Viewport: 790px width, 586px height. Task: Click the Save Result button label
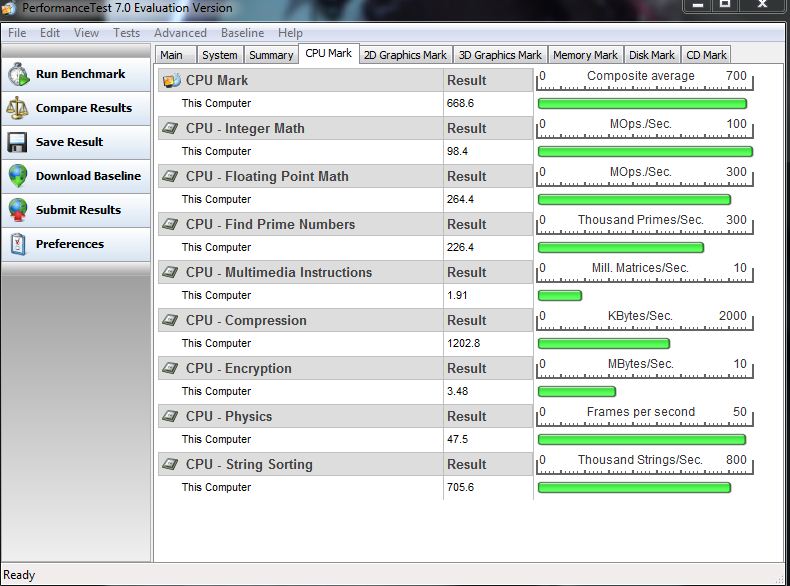coord(70,142)
